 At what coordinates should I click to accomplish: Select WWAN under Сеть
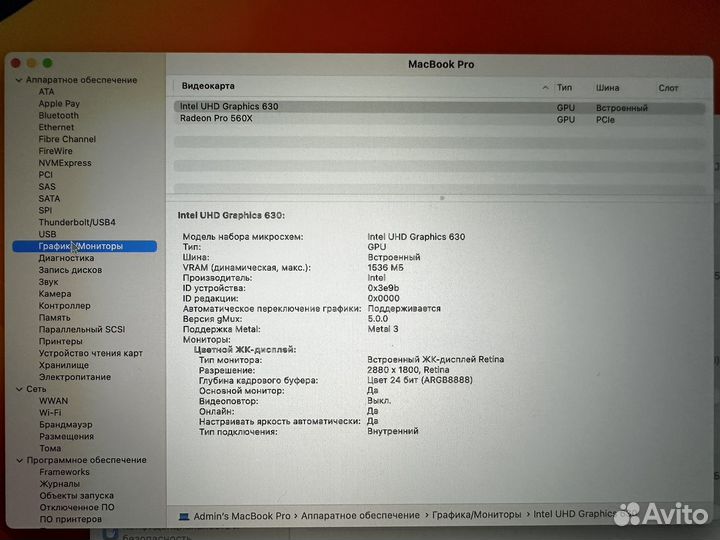(53, 401)
